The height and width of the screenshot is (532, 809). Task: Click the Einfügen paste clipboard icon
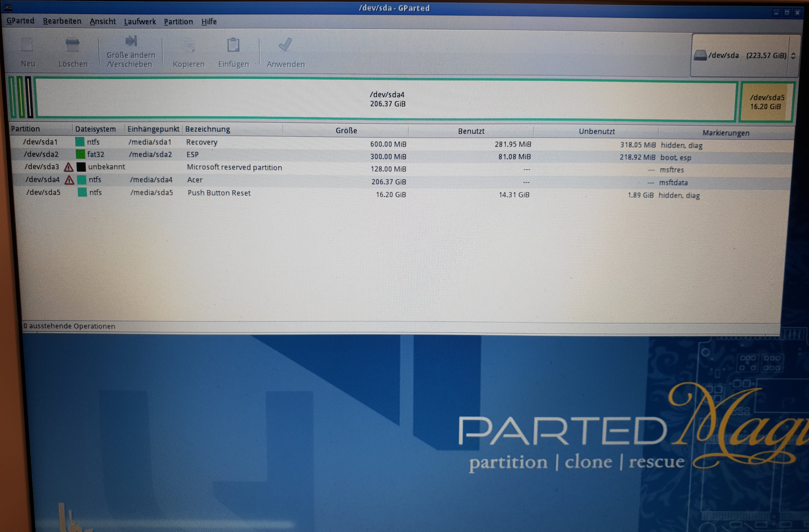(233, 45)
